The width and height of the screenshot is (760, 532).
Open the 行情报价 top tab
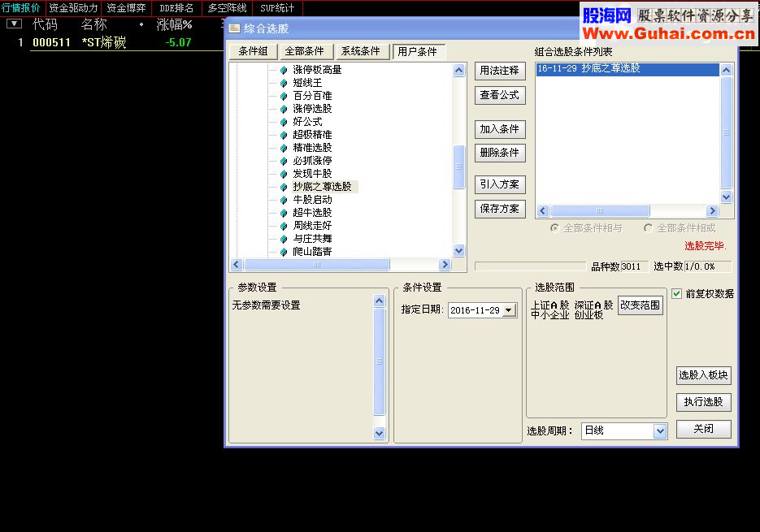[21, 8]
